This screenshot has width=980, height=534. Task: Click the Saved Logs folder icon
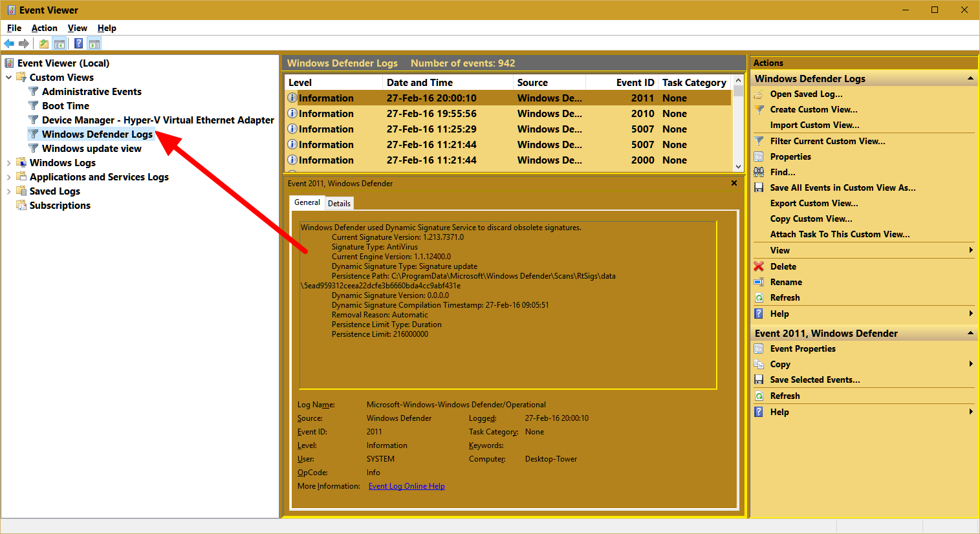(x=21, y=191)
